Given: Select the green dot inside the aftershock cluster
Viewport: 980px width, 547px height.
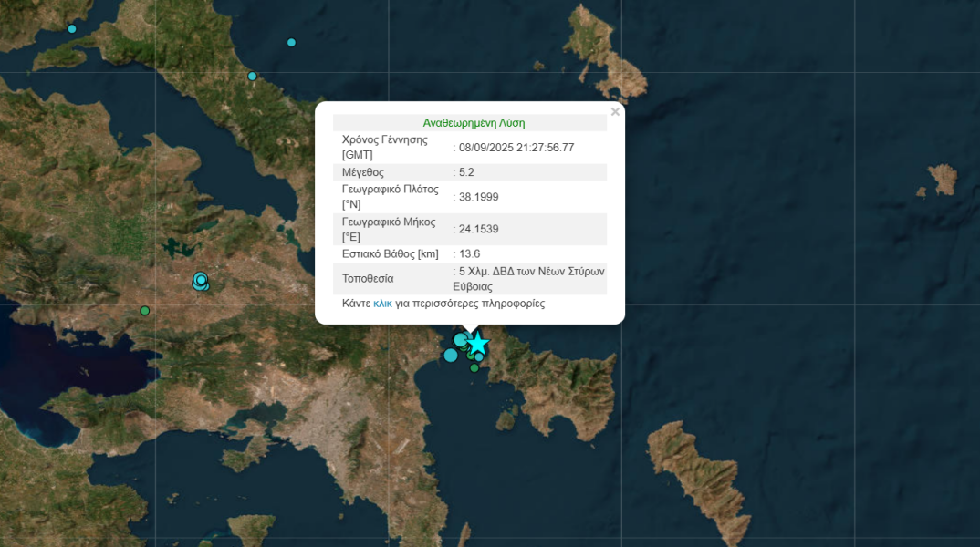Looking at the screenshot, I should [471, 356].
